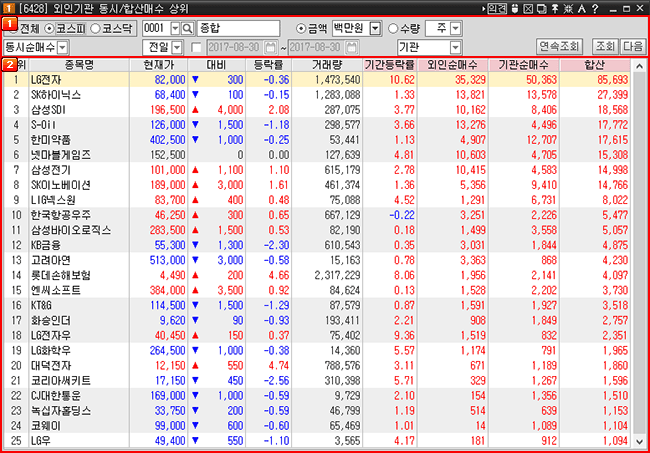Click the crossed-box icon in title bar
650x453 pixels.
(528, 8)
